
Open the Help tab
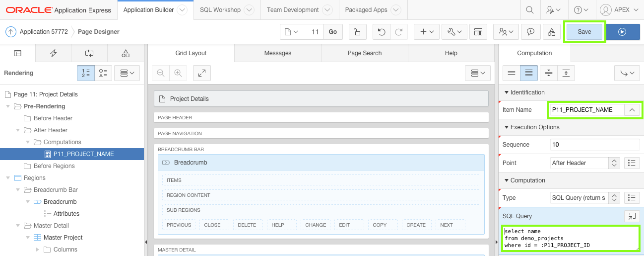pyautogui.click(x=451, y=53)
